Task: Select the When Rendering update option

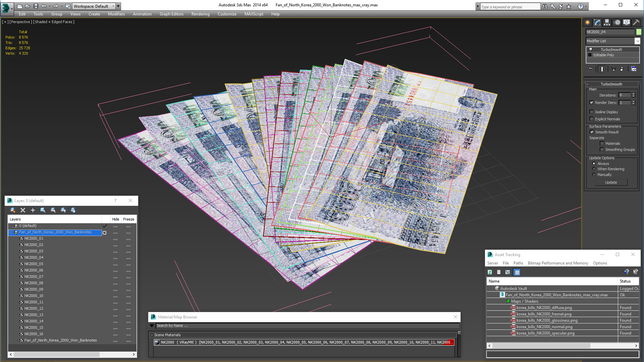Action: [x=594, y=169]
